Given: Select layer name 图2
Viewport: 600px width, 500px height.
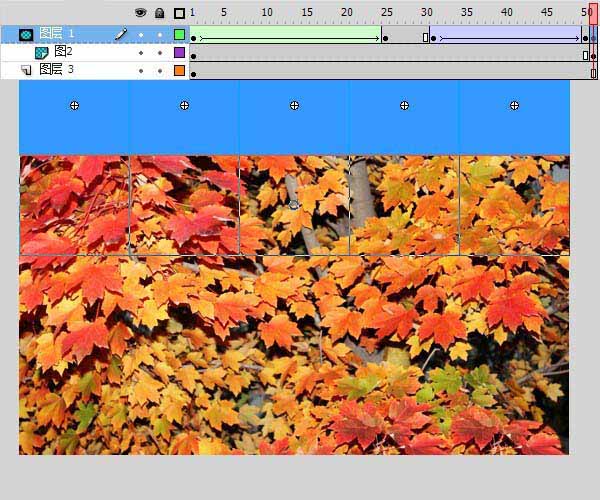Looking at the screenshot, I should pyautogui.click(x=63, y=50).
